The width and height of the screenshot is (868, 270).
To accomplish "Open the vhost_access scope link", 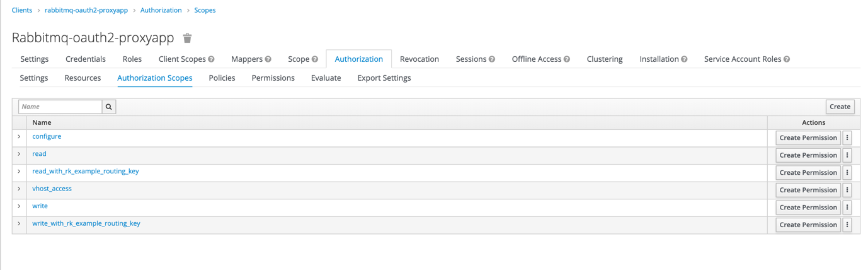I will pyautogui.click(x=52, y=189).
